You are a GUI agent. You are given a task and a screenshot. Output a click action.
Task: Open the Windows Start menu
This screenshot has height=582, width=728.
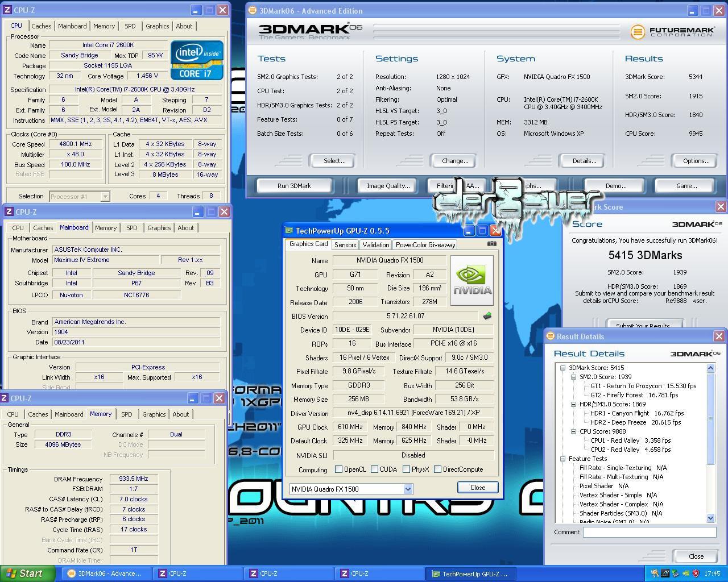tap(27, 573)
